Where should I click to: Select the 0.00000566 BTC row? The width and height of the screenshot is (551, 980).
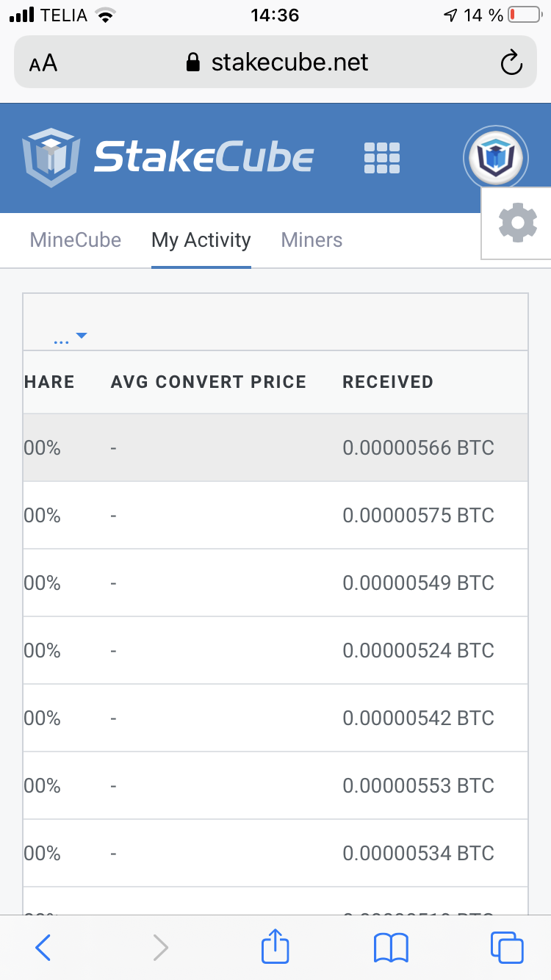275,447
